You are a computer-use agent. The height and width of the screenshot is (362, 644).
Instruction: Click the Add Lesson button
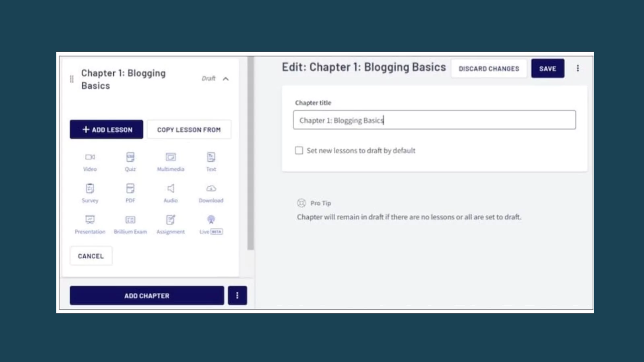(x=106, y=130)
